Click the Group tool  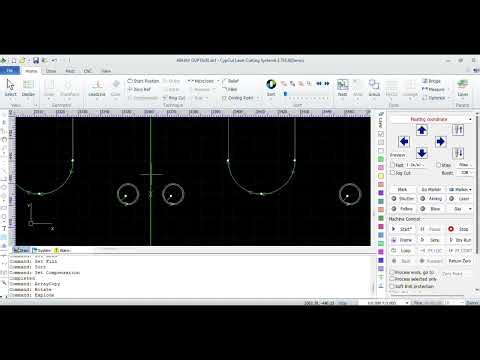click(x=374, y=88)
